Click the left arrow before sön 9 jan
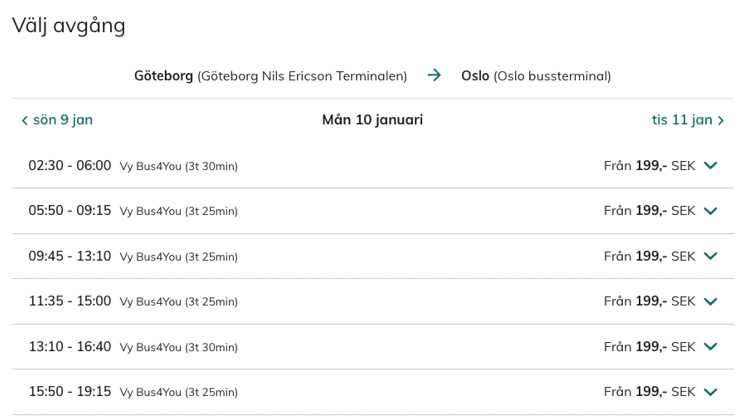 pyautogui.click(x=25, y=121)
